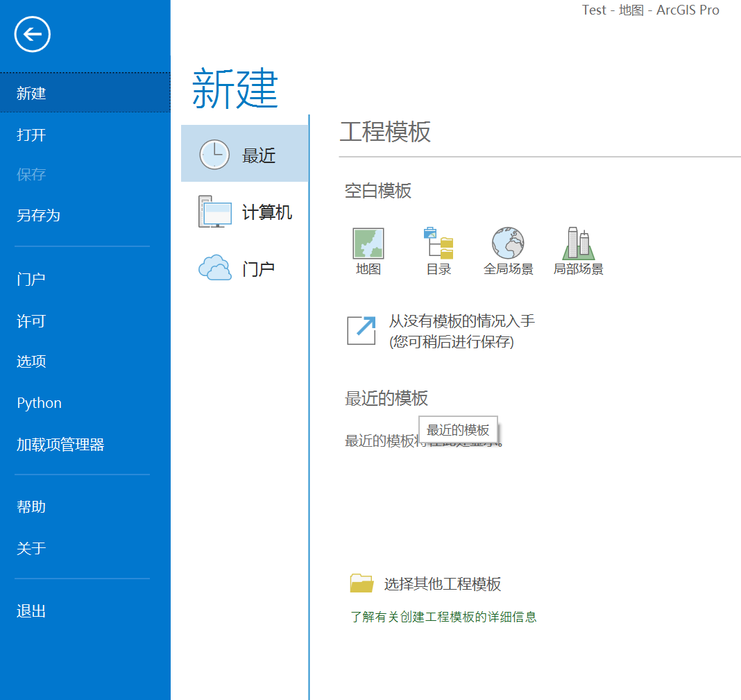
Task: Choose the 全局场景 globe template icon
Action: click(x=508, y=243)
